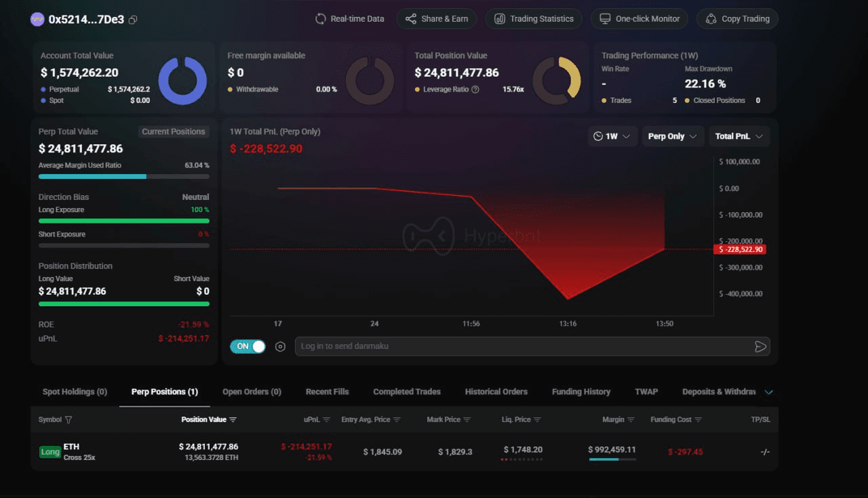Click the copy address icon beside 0x5214...7De3

tap(133, 20)
